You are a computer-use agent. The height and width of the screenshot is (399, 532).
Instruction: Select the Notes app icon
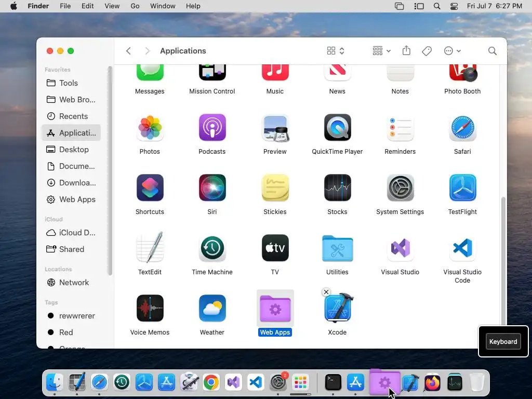400,73
